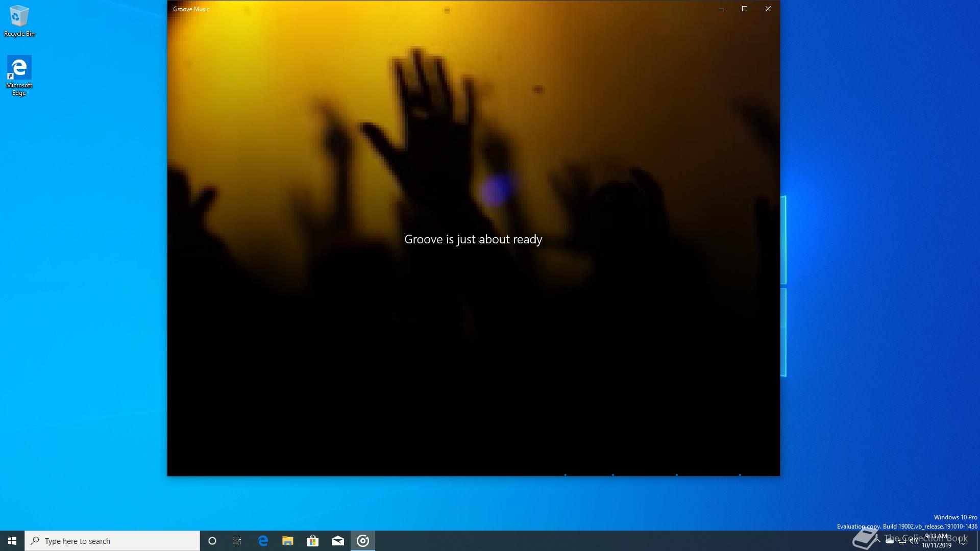Open the Mail app from the taskbar
The image size is (980, 551).
point(338,541)
